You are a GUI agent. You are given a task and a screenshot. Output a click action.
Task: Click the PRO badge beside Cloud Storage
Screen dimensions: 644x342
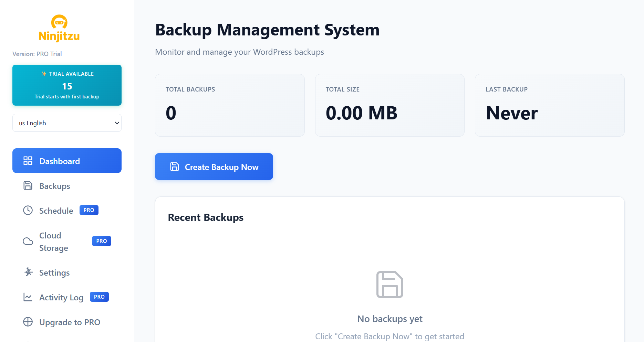click(101, 241)
